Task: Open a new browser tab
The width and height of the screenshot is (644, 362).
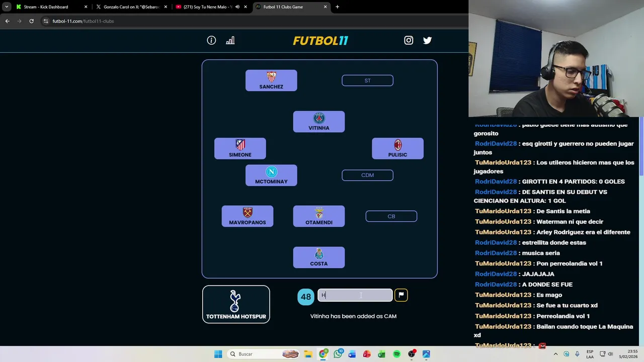Action: tap(337, 7)
